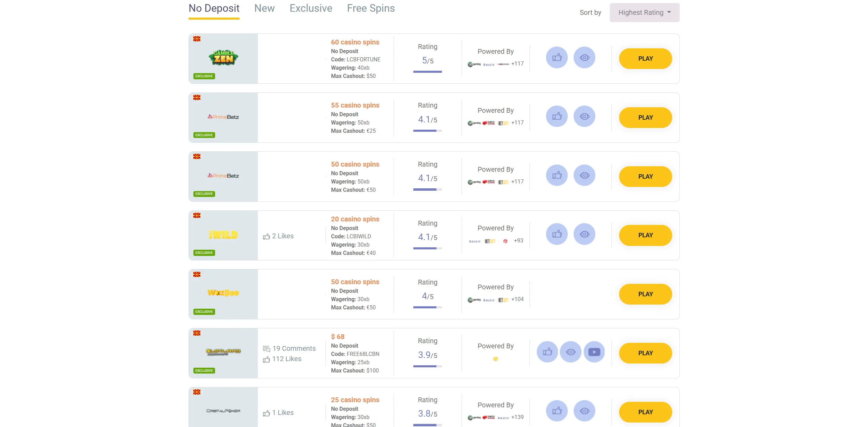868x427 pixels.
Task: Switch to the Exclusive tab
Action: [x=311, y=9]
